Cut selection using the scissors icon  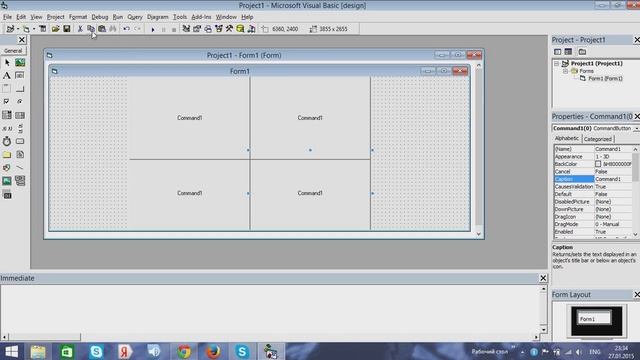point(80,29)
